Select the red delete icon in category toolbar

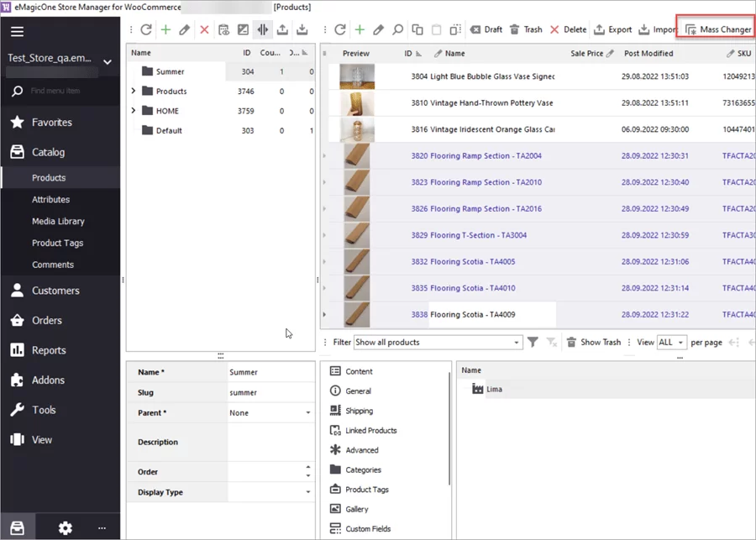pyautogui.click(x=204, y=29)
